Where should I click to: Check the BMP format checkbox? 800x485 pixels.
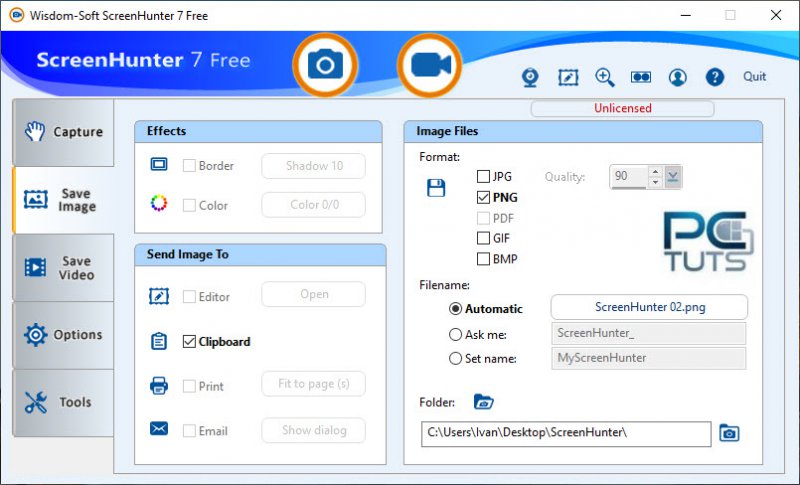(483, 259)
